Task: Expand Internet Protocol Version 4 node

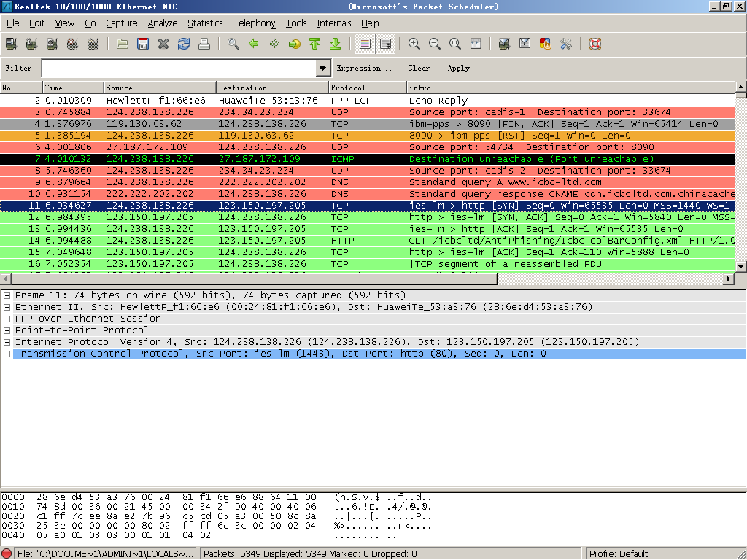Action: (7, 342)
